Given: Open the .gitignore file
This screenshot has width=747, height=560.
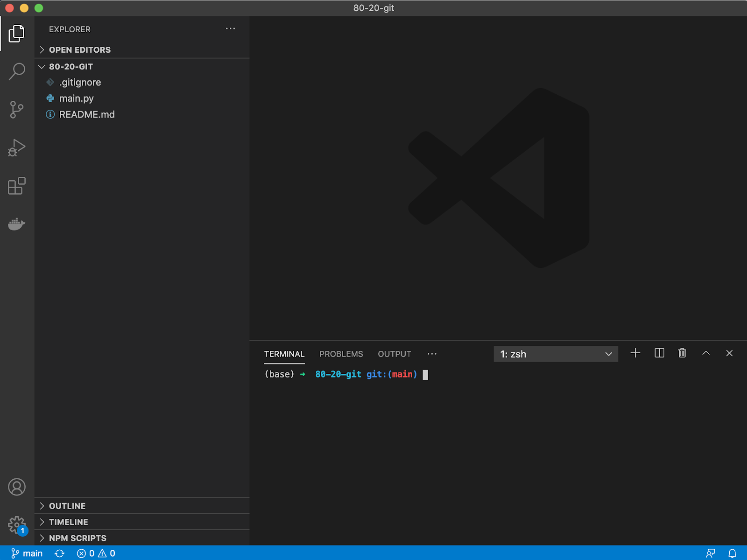Looking at the screenshot, I should (142, 83).
